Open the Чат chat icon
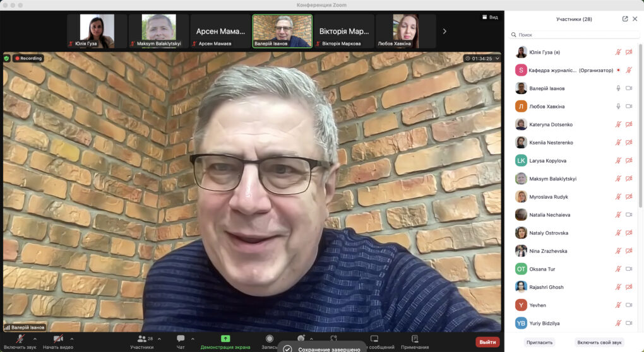644x352 pixels. click(181, 339)
